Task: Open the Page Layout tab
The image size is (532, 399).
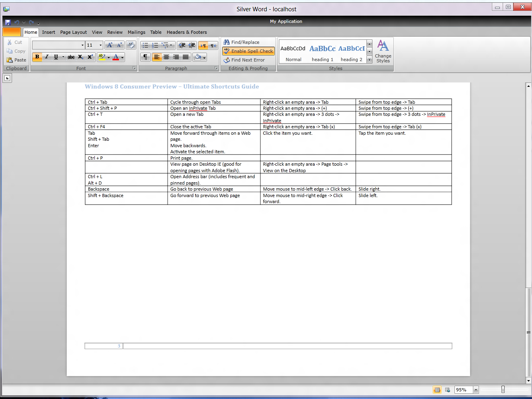Action: pyautogui.click(x=74, y=32)
